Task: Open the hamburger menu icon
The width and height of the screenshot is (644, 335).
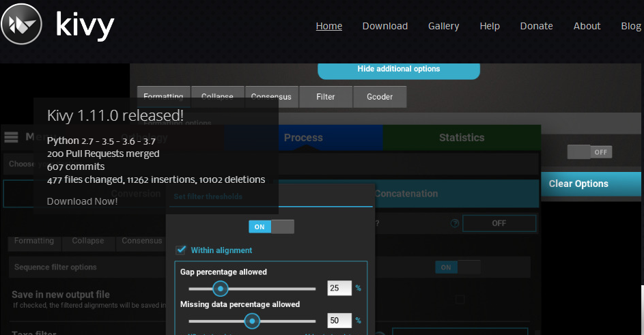Action: (x=11, y=137)
